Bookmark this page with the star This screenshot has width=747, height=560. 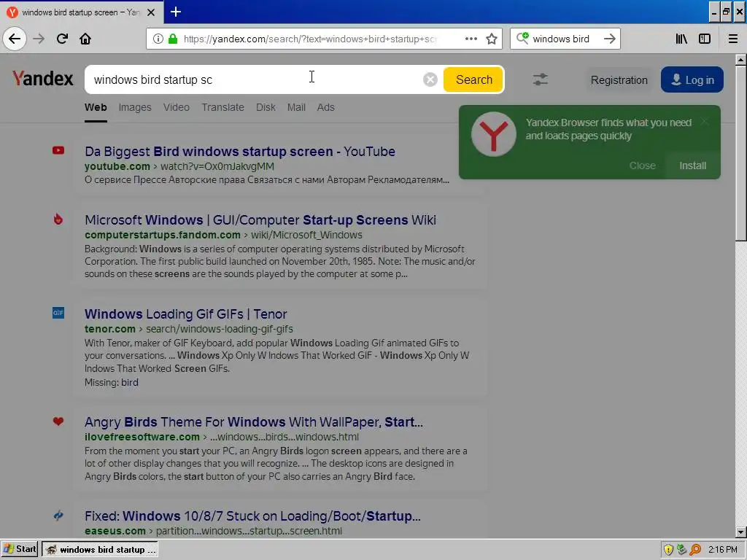point(492,39)
